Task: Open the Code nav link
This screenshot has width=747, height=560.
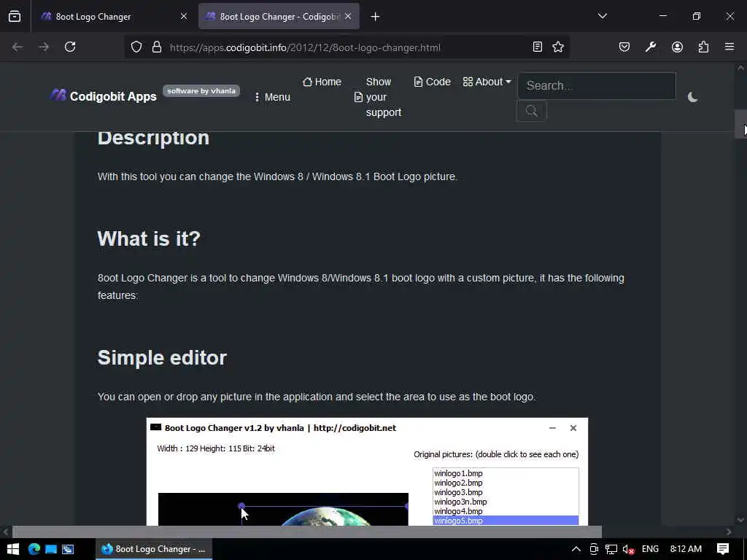Action: [x=432, y=82]
